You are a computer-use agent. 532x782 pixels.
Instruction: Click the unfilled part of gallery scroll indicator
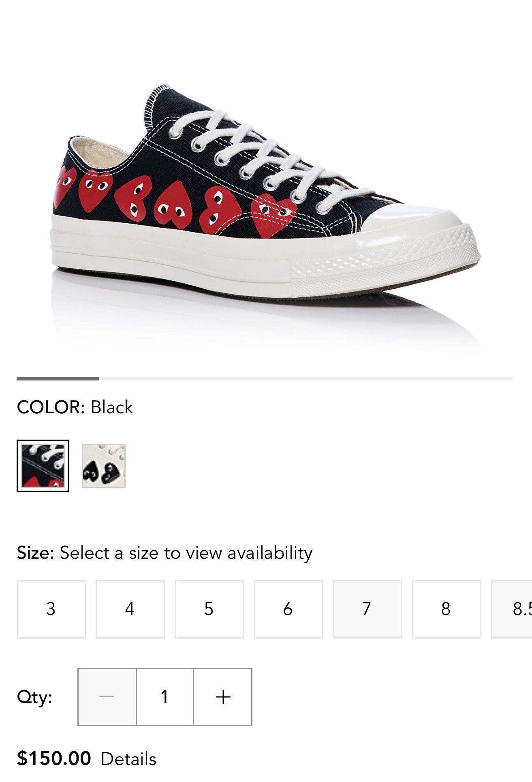[x=306, y=378]
